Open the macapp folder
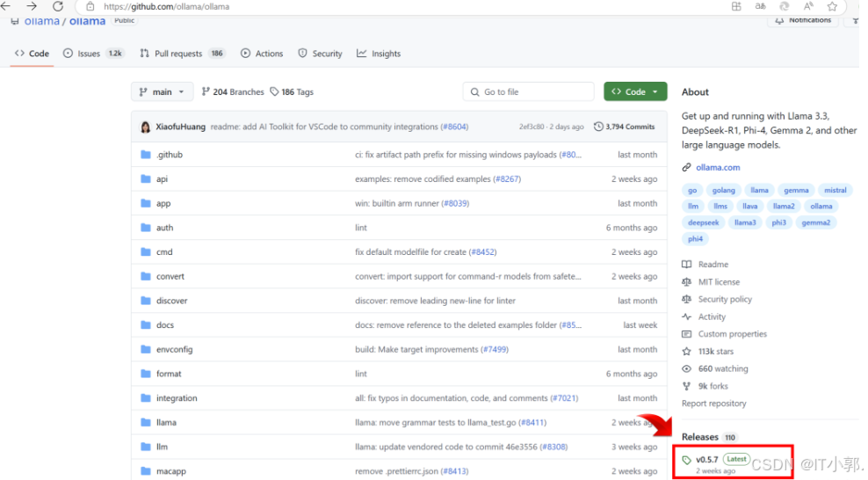 click(171, 471)
